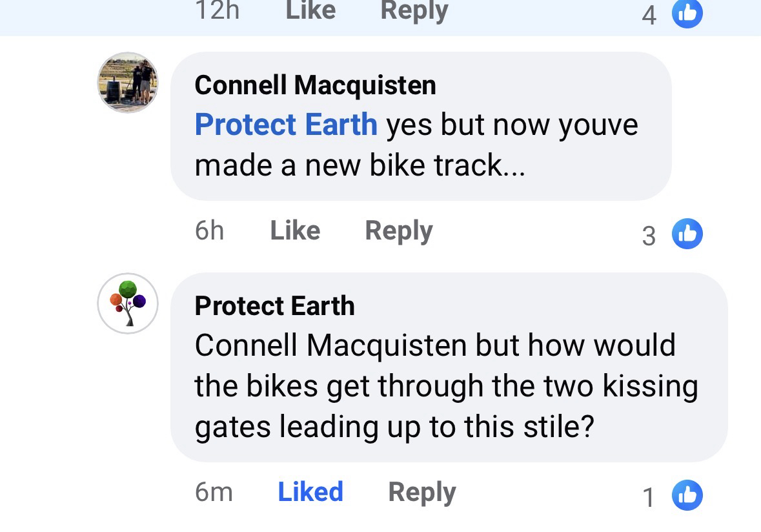This screenshot has width=761, height=532.
Task: Click the 6h comment timestamp
Action: click(209, 230)
